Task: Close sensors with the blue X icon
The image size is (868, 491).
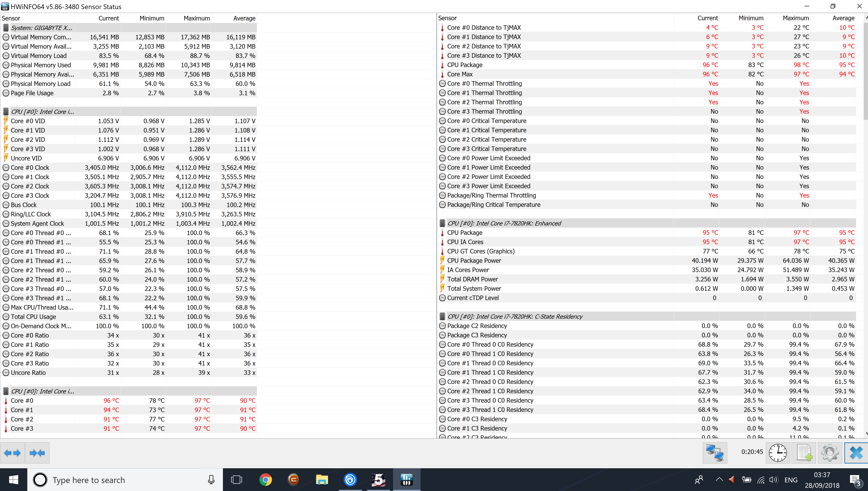Action: coord(856,453)
